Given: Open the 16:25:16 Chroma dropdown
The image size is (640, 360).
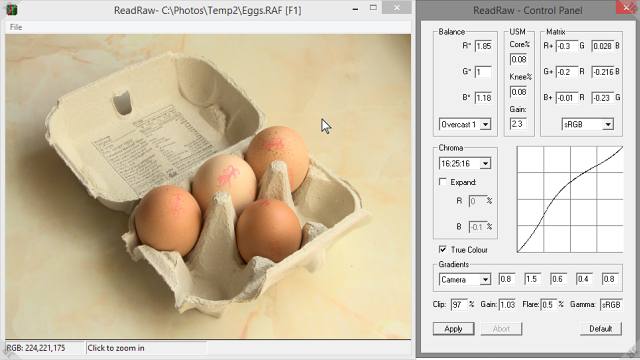Looking at the screenshot, I should (465, 164).
